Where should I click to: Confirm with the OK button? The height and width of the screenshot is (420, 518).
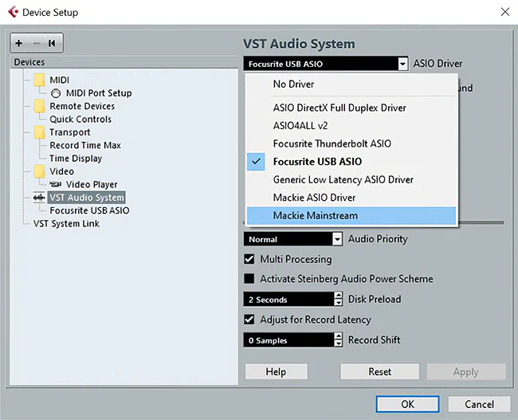(x=408, y=404)
